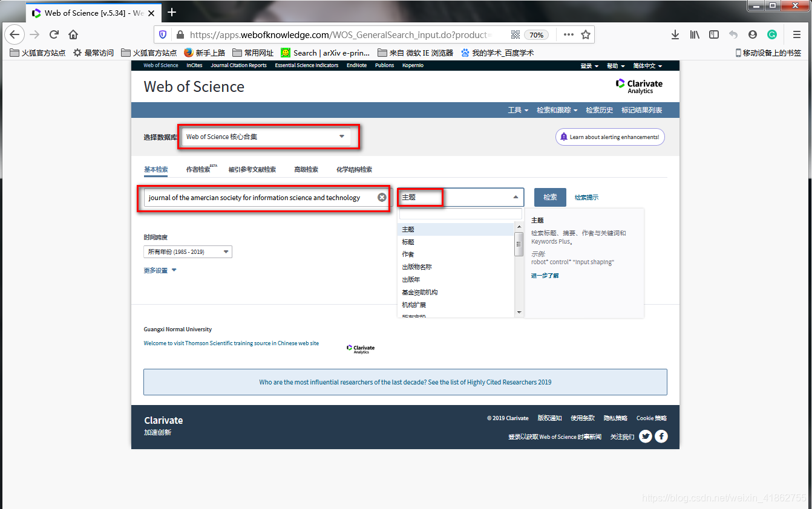This screenshot has height=509, width=812.
Task: Open site info via the padlock icon
Action: (179, 34)
